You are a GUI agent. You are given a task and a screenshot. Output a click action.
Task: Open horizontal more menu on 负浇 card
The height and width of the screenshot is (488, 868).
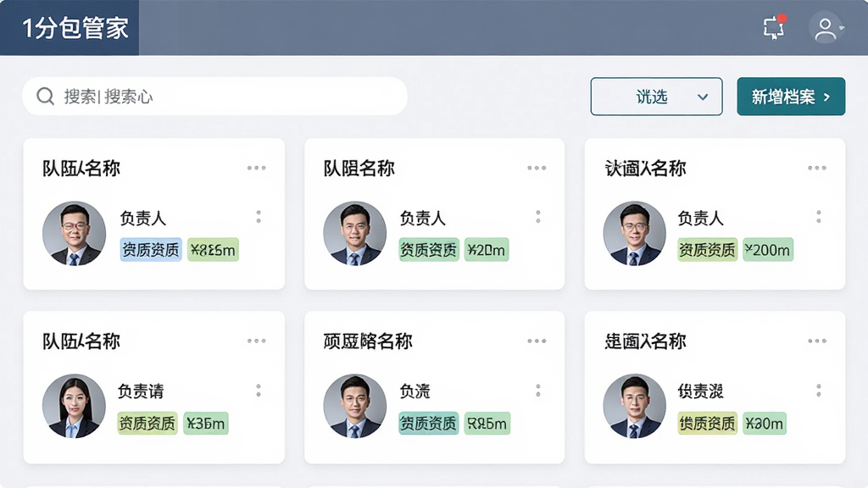[537, 341]
